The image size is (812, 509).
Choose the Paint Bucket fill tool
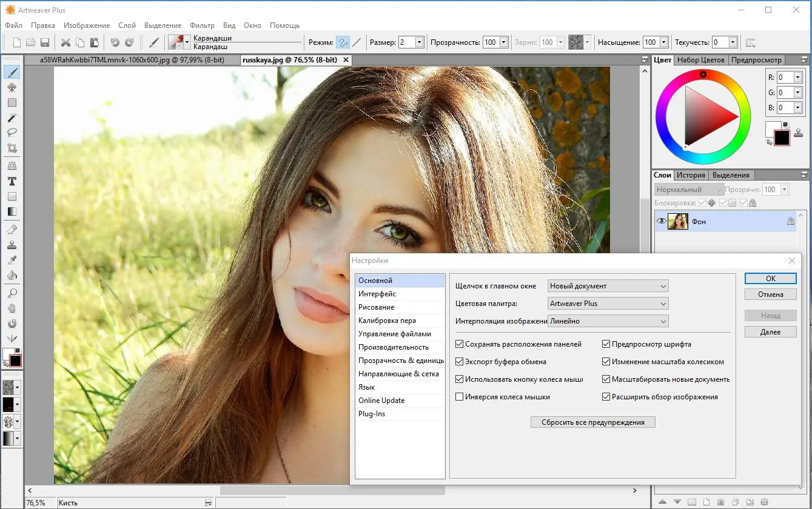[x=12, y=275]
